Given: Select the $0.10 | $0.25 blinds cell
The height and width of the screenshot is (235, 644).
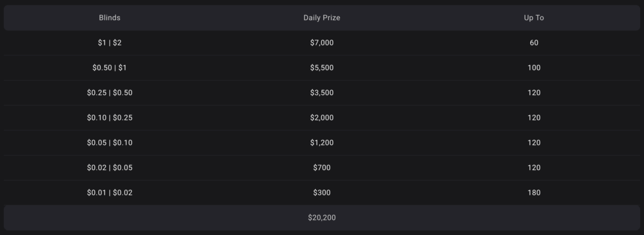Looking at the screenshot, I should pos(109,118).
